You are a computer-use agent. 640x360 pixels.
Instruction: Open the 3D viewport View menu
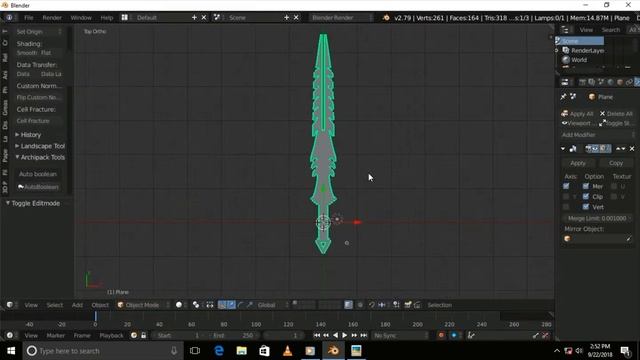[x=31, y=305]
